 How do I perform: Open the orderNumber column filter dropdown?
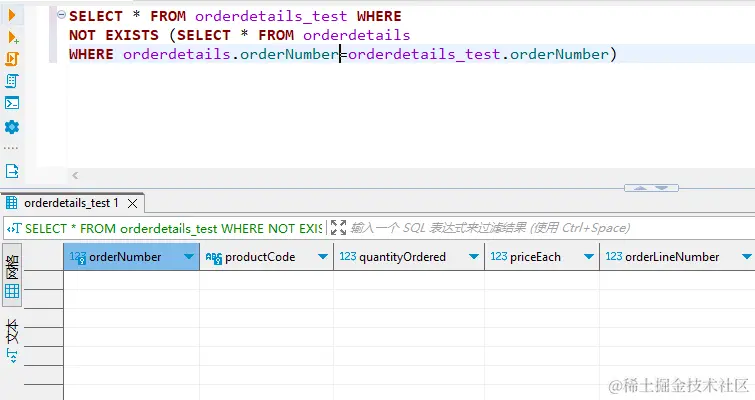tap(189, 257)
